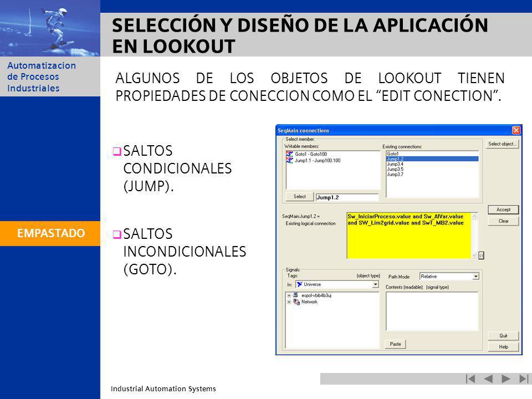Select Jump3.5 in Existing connections
The width and height of the screenshot is (532, 399).
395,170
